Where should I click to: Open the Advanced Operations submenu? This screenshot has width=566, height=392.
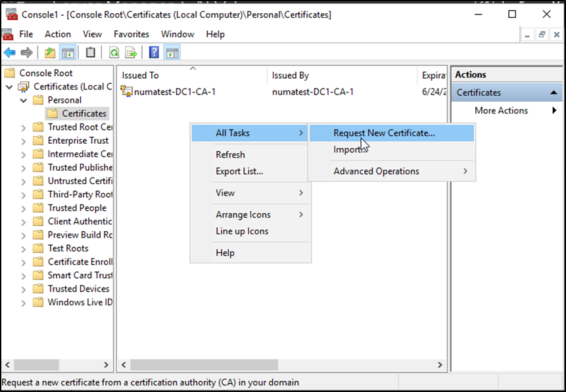click(376, 171)
